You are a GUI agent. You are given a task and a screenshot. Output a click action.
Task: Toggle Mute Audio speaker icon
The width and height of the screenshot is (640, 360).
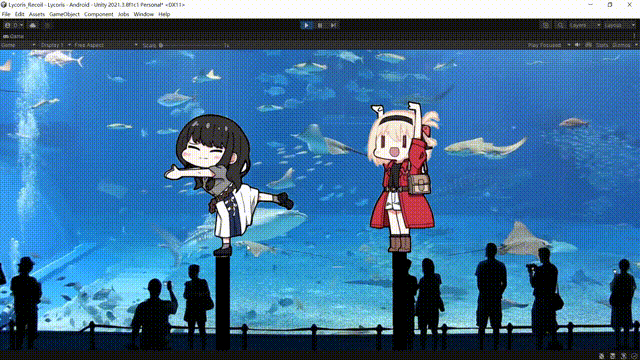tap(578, 45)
